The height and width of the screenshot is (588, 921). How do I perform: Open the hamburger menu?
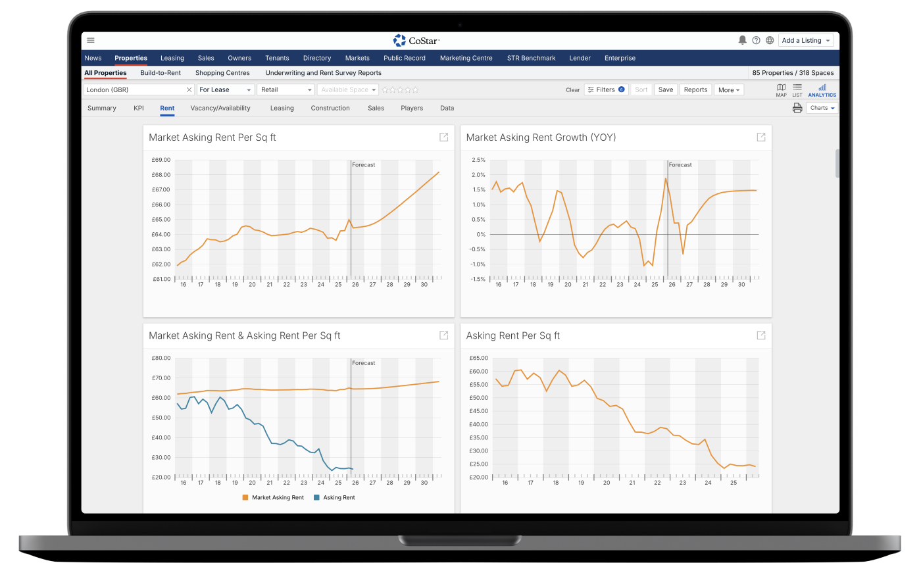pos(91,40)
